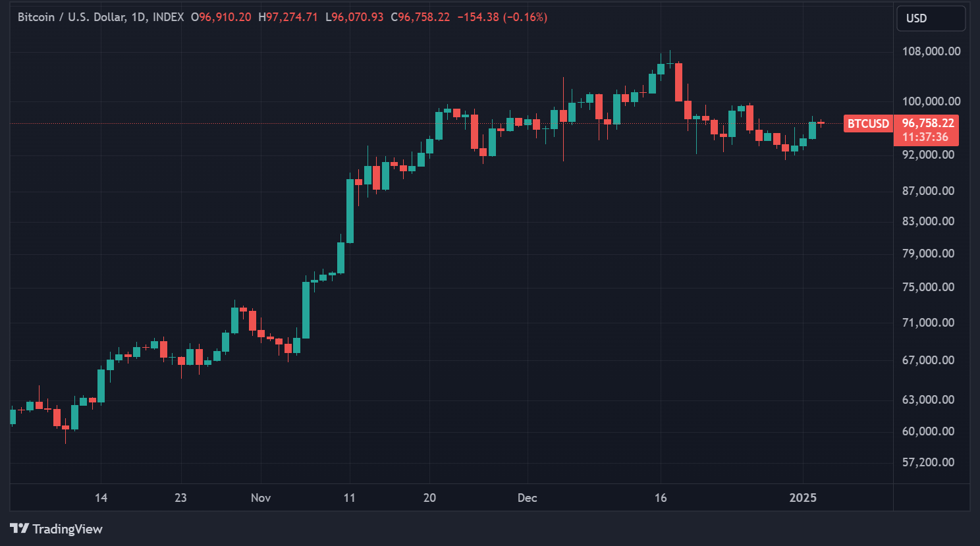This screenshot has height=546, width=980.
Task: Click the low value L96,070.93
Action: 354,17
